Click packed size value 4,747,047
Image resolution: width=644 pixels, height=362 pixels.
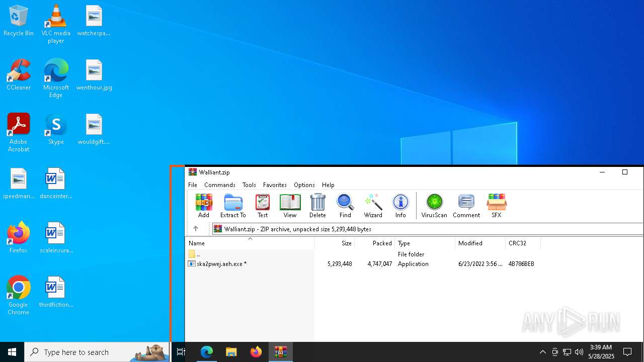pyautogui.click(x=379, y=264)
